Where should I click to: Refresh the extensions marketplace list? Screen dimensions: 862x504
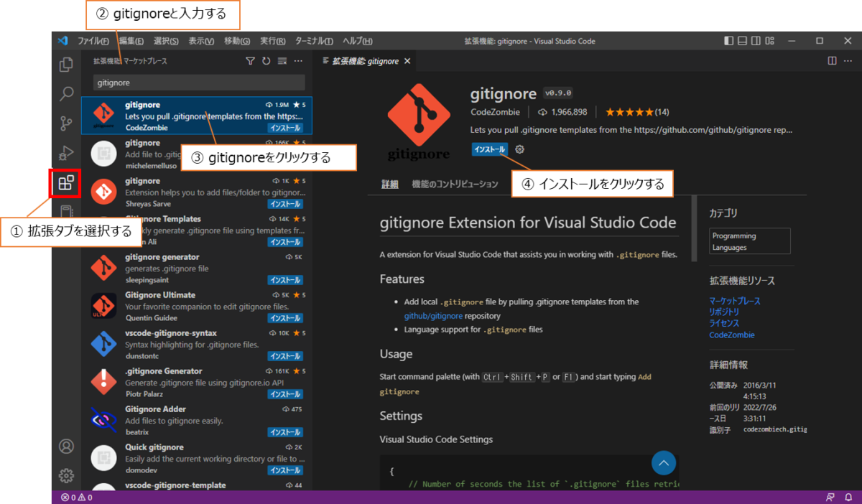[266, 62]
